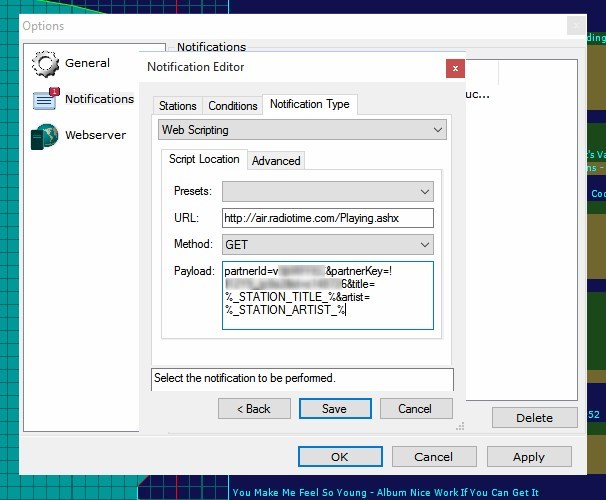Open the General options gear icon
The image size is (606, 500).
click(x=46, y=64)
